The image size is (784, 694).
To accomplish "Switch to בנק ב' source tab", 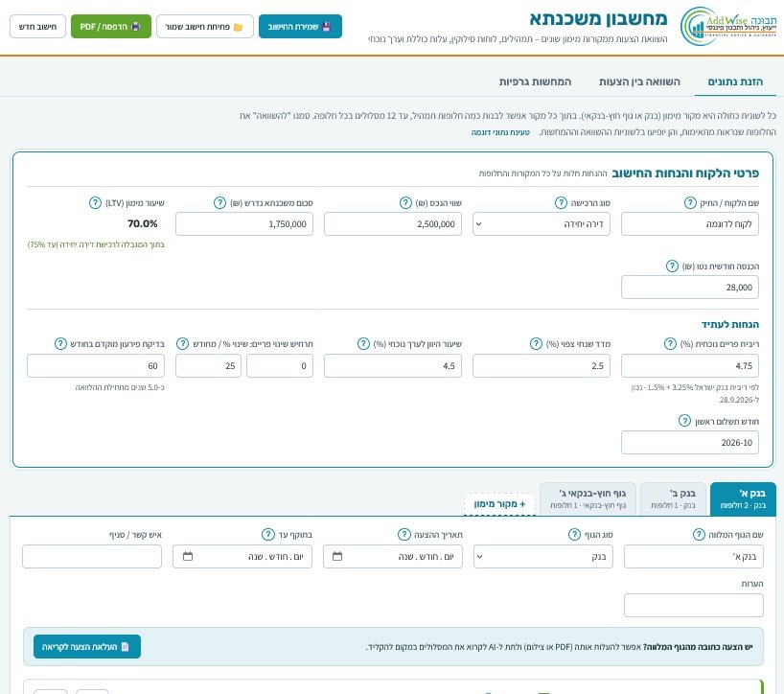I will tap(673, 499).
